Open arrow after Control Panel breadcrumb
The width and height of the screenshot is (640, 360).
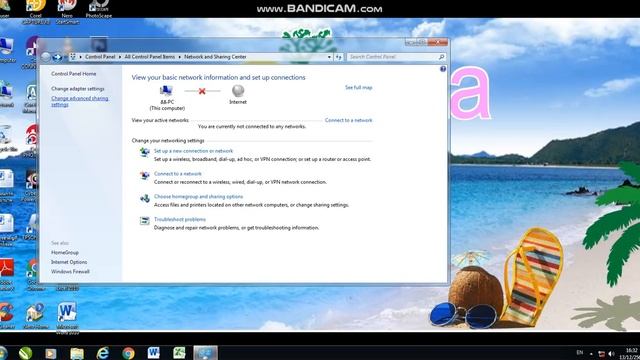[120, 57]
